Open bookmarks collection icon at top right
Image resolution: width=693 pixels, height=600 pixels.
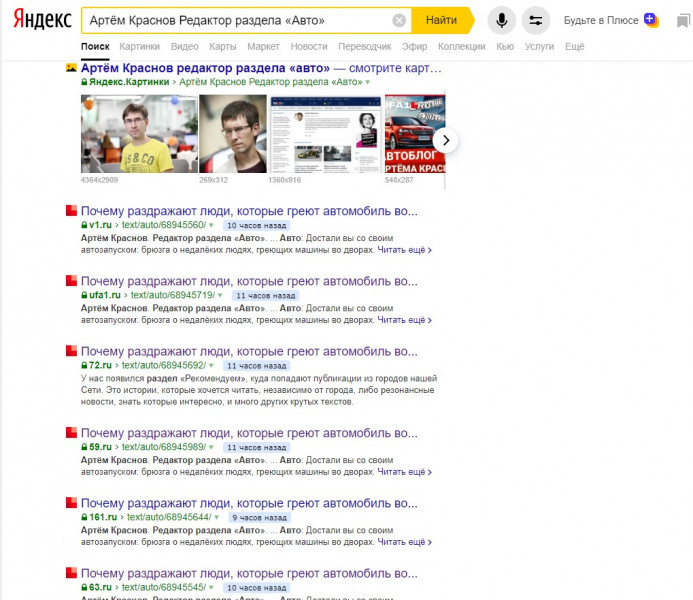(x=683, y=21)
